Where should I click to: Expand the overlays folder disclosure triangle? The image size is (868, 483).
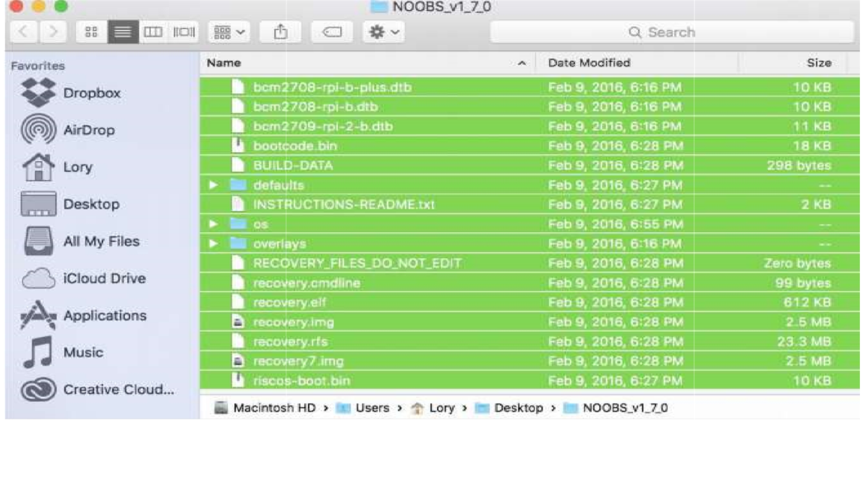click(213, 244)
